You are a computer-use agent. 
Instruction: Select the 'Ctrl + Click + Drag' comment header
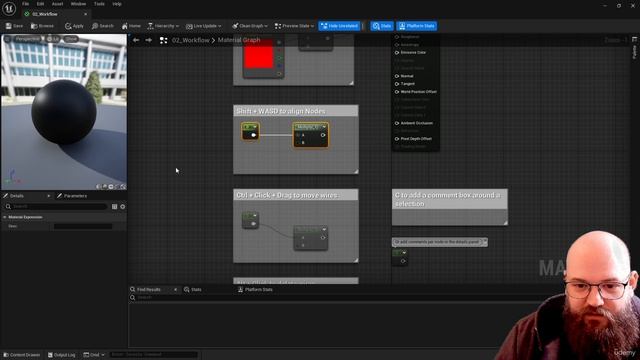pos(296,195)
